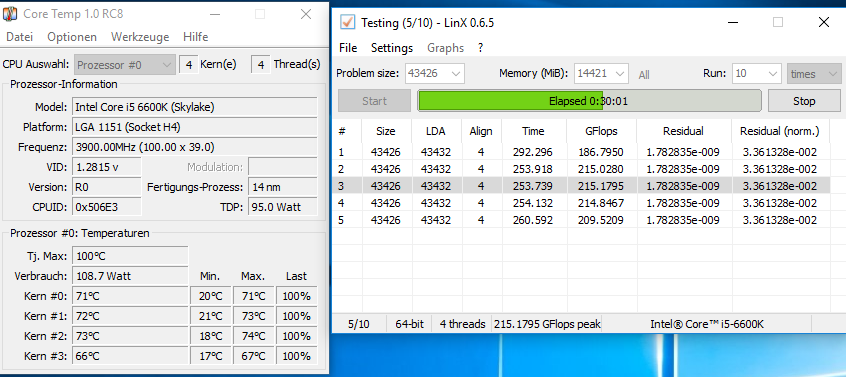Click Kern #1 current temperature 72°C
846x377 pixels.
[x=130, y=316]
